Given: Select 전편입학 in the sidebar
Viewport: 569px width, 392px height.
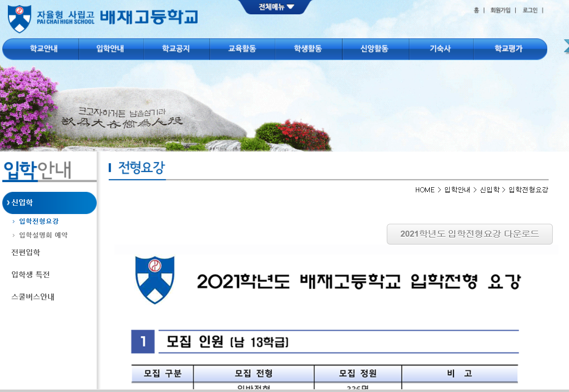Looking at the screenshot, I should [26, 252].
